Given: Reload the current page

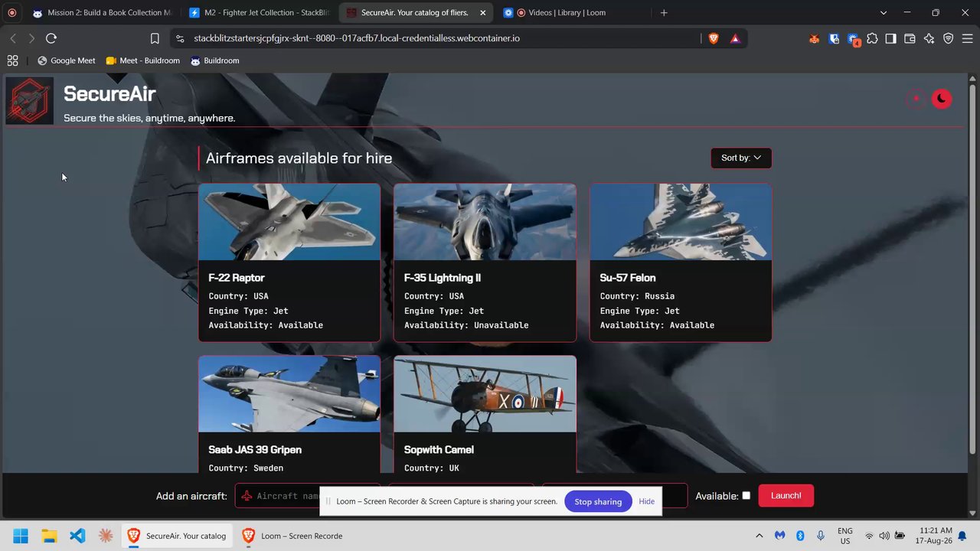Looking at the screenshot, I should click(x=51, y=38).
